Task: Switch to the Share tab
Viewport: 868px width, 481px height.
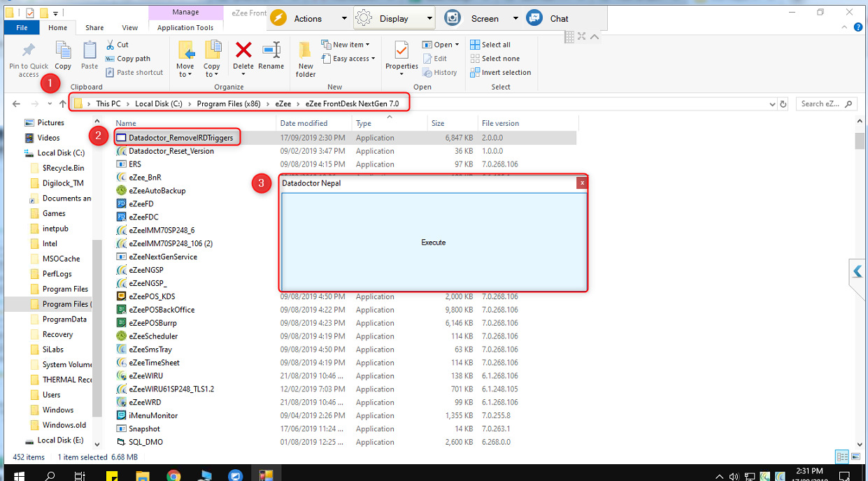Action: click(94, 27)
